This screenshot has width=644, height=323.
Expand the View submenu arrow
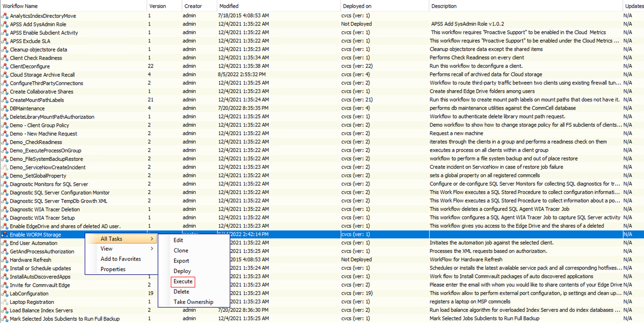click(152, 249)
